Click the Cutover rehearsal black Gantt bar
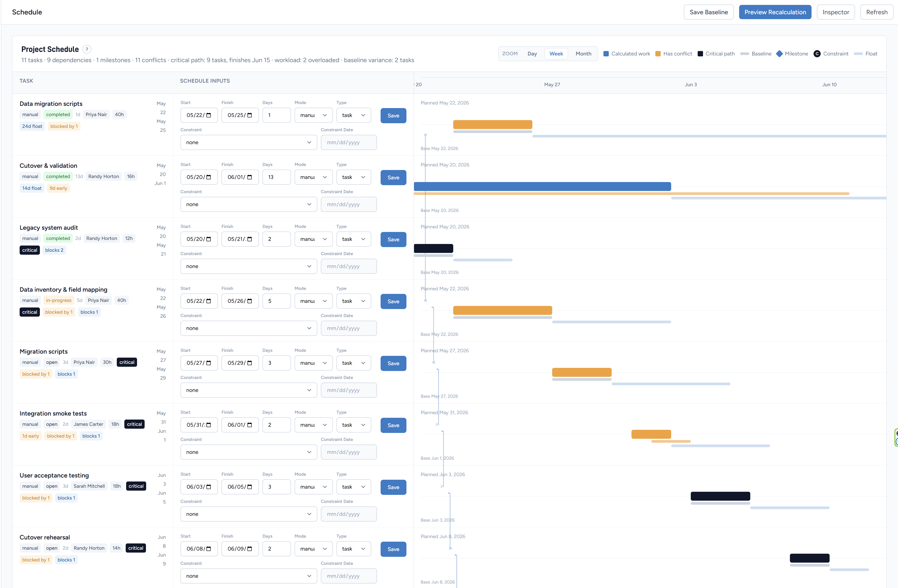898x588 pixels. (809, 558)
